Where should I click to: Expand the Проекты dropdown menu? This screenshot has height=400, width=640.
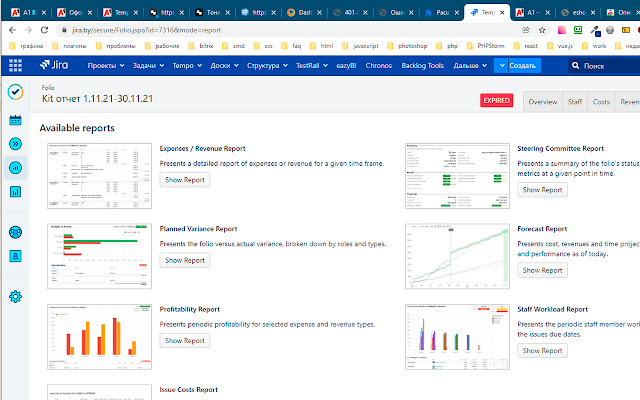(106, 65)
